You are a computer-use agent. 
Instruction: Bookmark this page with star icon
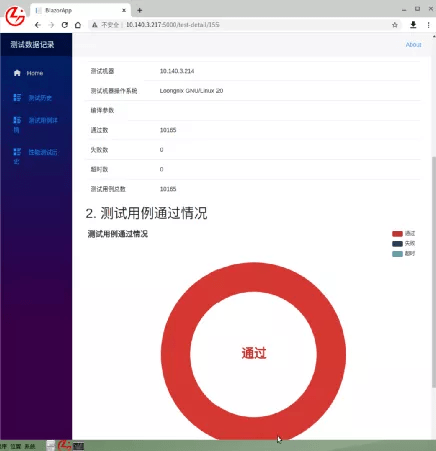click(395, 25)
